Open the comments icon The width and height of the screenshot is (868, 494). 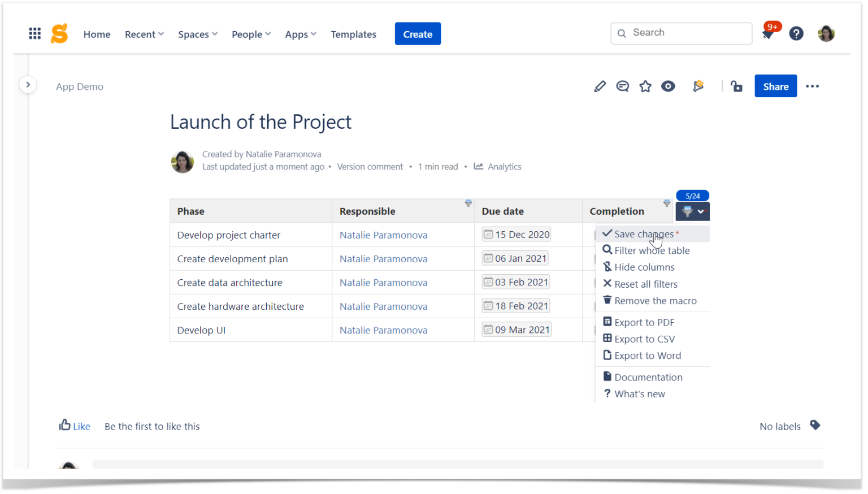(622, 86)
